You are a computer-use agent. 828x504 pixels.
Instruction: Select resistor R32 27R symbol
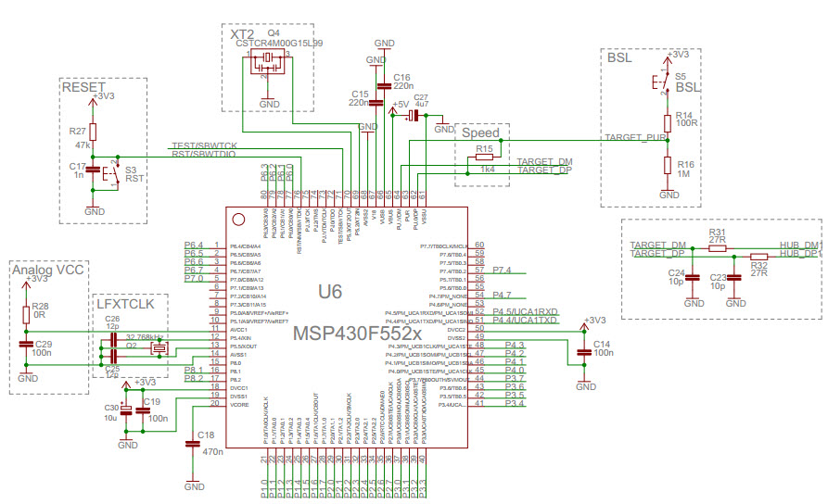[x=758, y=257]
